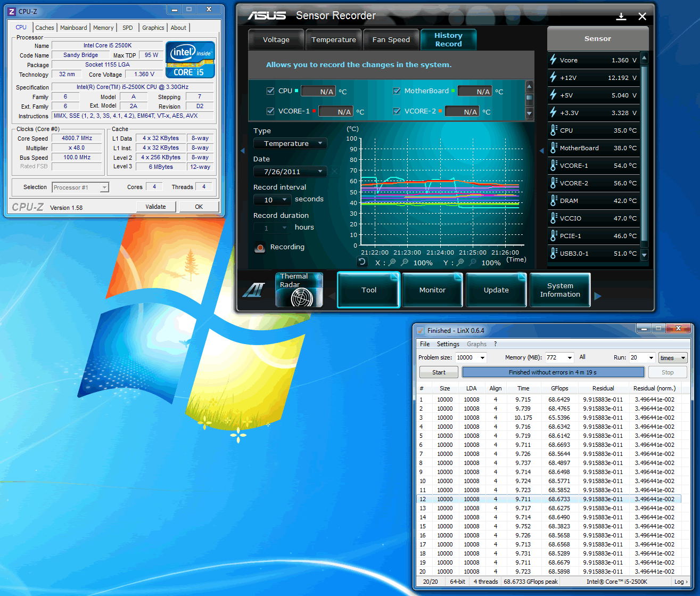Open the Settings menu in LinX
The height and width of the screenshot is (596, 700).
(448, 344)
